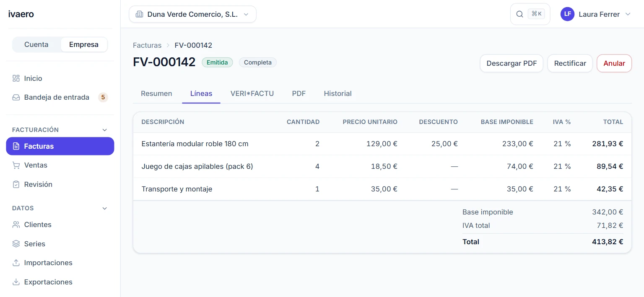This screenshot has width=644, height=297.
Task: Collapse the Datos section
Action: coord(105,208)
